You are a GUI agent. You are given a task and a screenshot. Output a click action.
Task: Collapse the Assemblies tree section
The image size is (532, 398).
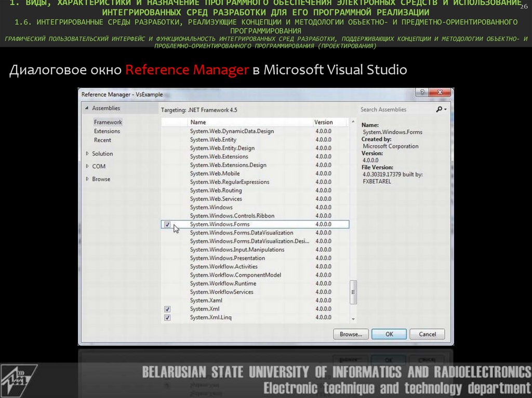tap(87, 108)
